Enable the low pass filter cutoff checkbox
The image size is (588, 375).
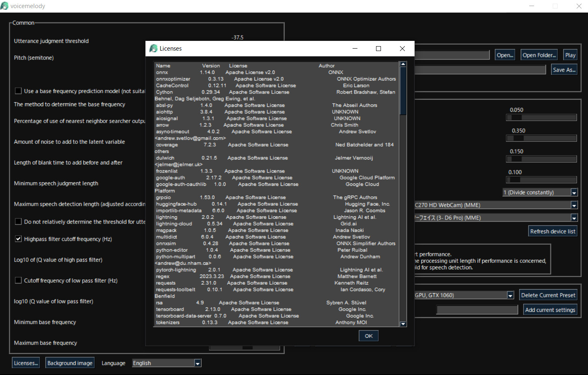point(18,280)
